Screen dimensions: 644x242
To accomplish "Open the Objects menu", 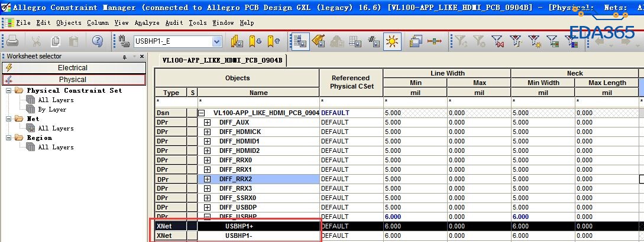I will pyautogui.click(x=69, y=23).
